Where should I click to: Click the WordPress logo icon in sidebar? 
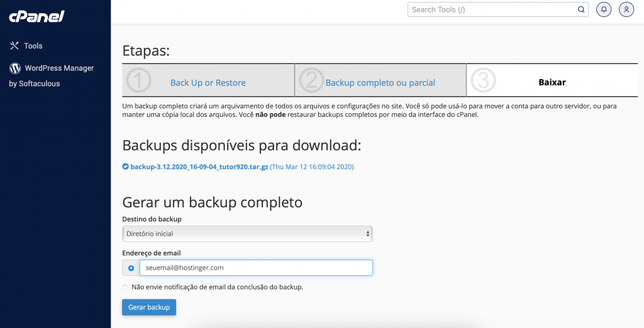pyautogui.click(x=15, y=68)
